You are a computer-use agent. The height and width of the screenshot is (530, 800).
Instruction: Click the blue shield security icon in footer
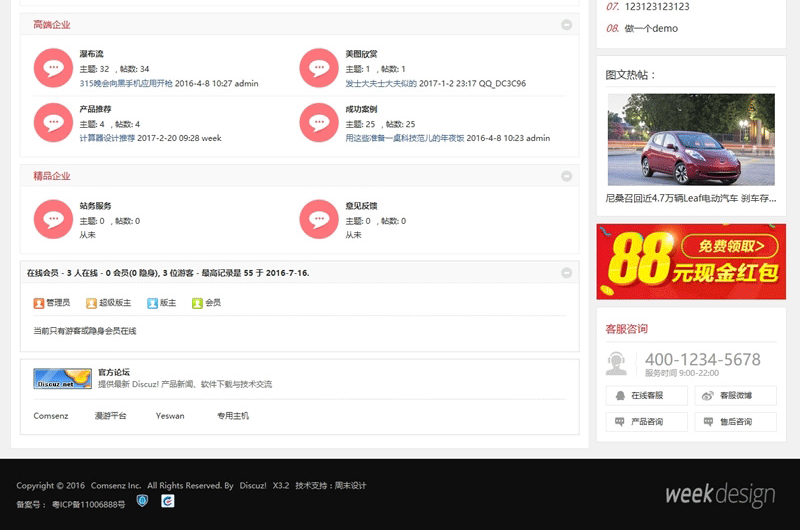click(x=142, y=501)
